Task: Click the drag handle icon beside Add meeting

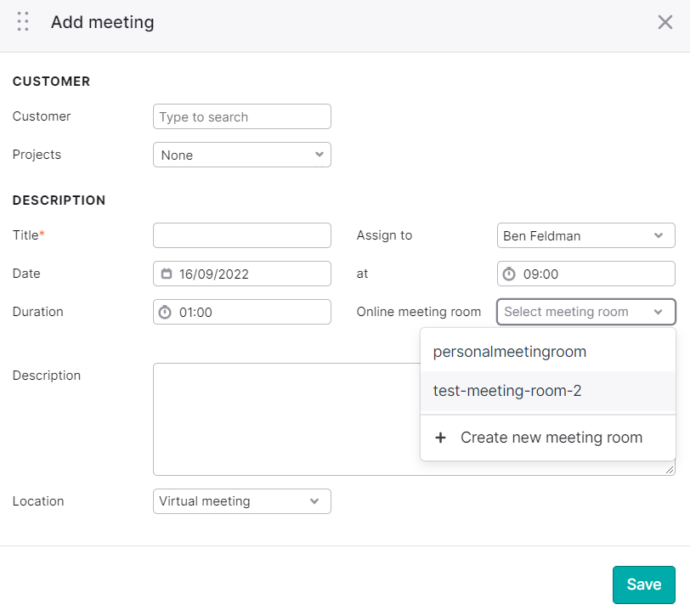Action: click(23, 22)
